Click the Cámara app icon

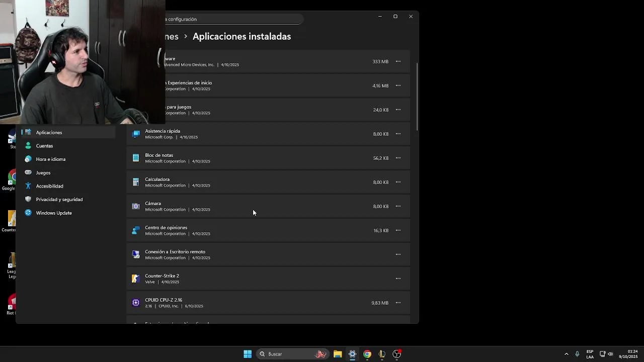(x=136, y=206)
